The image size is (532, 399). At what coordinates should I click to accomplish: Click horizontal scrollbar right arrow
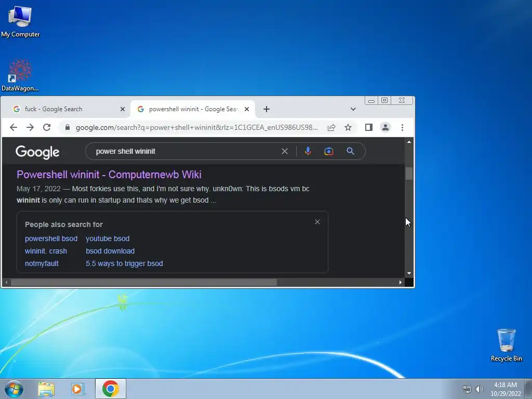(x=401, y=282)
